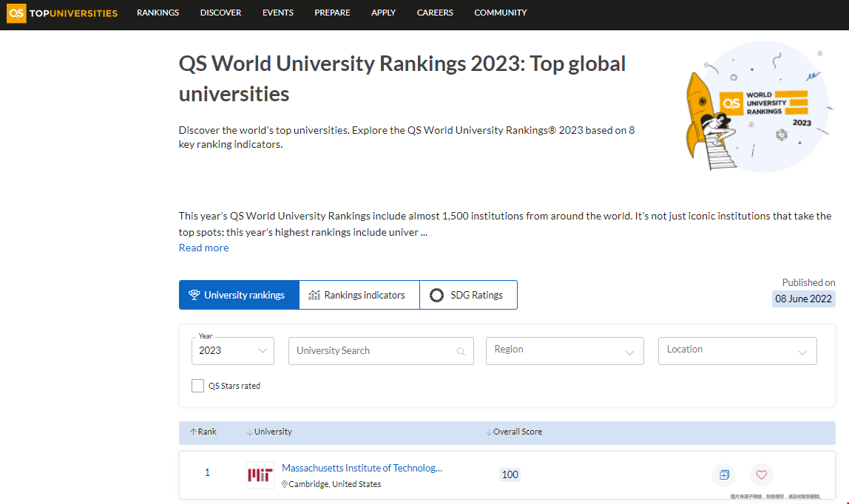Screen dimensions: 849x504
Task: Click the QS TopUniversities logo
Action: 61,13
